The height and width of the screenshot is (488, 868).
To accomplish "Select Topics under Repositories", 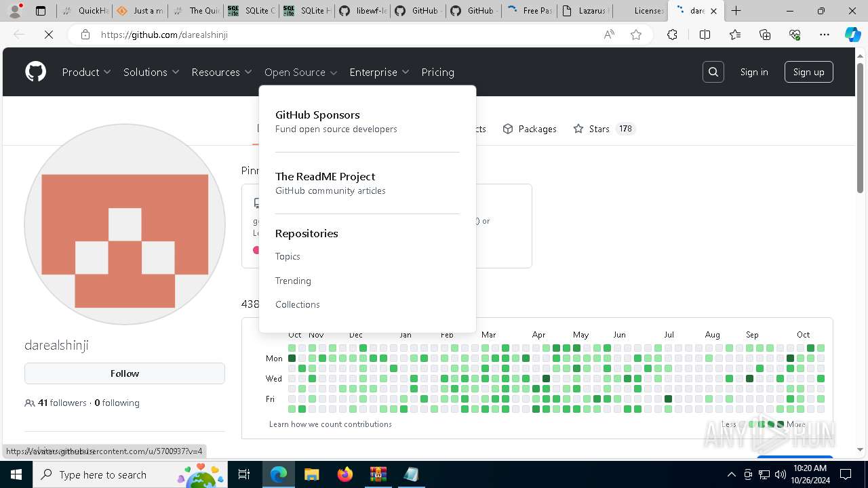I will click(x=288, y=256).
